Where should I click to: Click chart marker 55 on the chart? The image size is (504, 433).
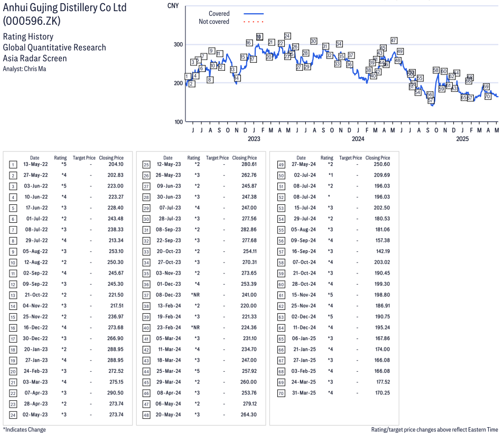(x=420, y=78)
